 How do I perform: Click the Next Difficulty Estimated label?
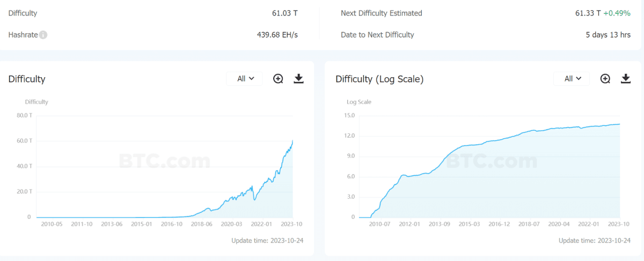point(382,13)
